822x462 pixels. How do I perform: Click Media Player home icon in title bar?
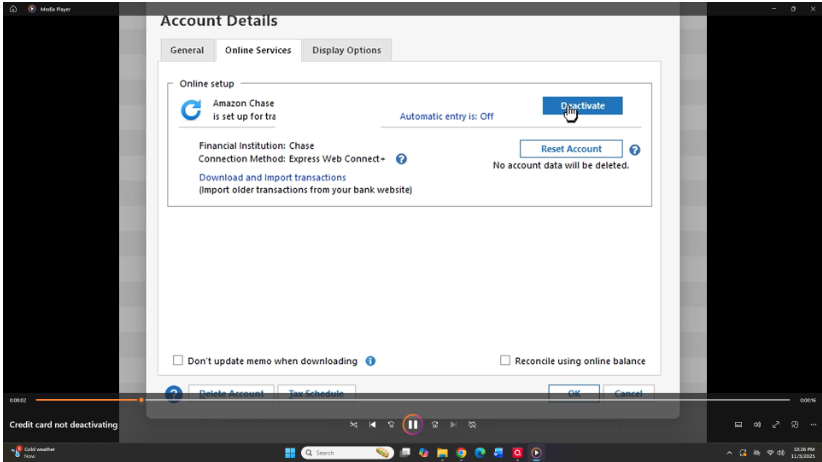[x=13, y=9]
